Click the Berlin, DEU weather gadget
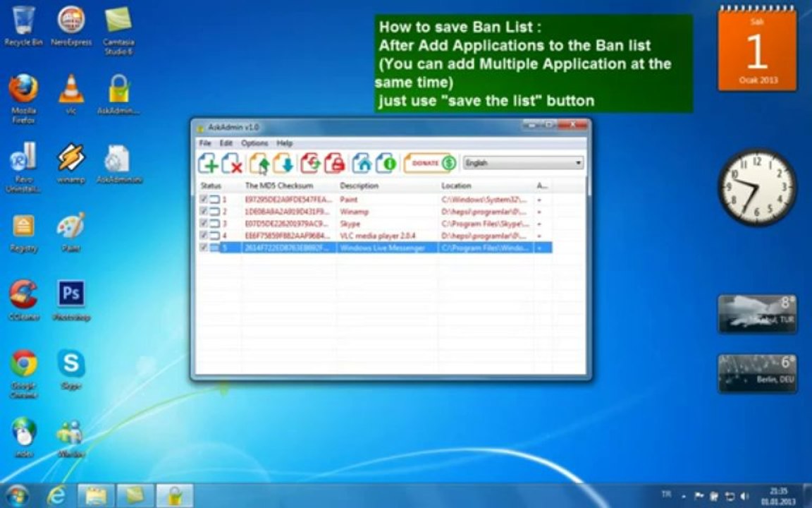The height and width of the screenshot is (508, 812). click(x=757, y=373)
